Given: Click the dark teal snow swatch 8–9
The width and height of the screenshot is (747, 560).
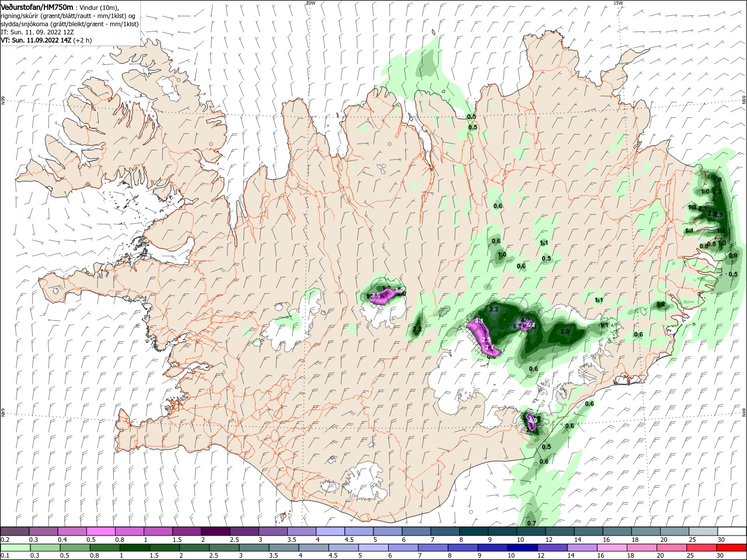Looking at the screenshot, I should coord(474,531).
